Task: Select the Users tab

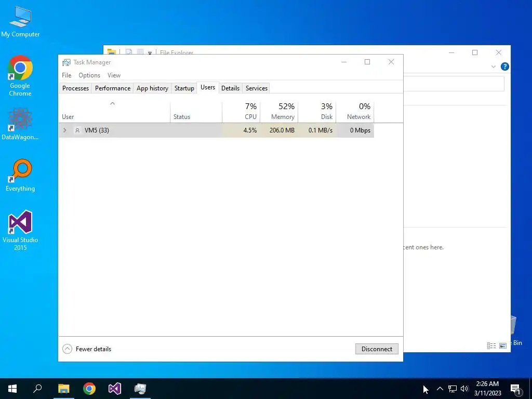Action: pos(208,87)
